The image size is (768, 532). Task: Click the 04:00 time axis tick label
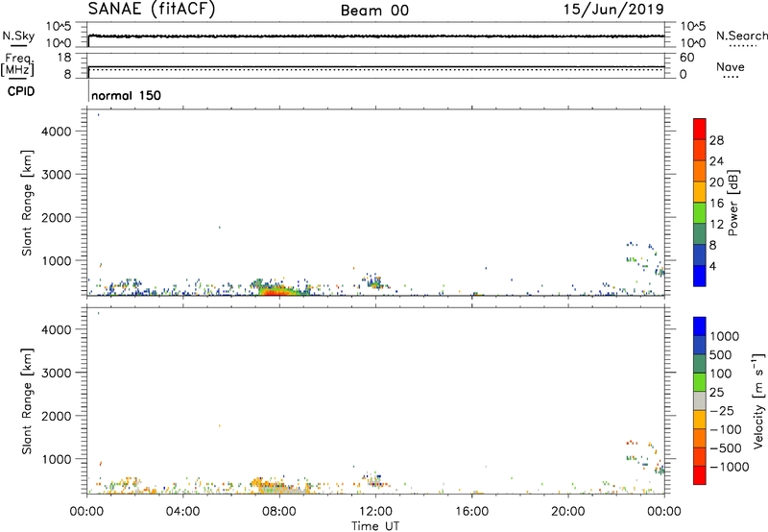[182, 512]
